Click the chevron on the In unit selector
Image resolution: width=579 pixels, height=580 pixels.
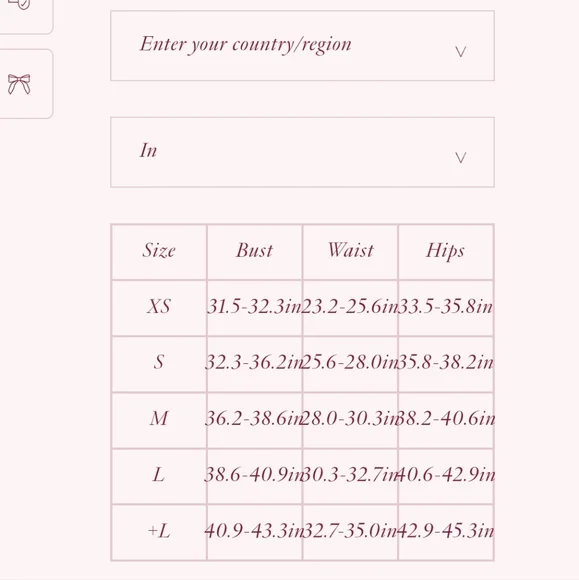460,158
